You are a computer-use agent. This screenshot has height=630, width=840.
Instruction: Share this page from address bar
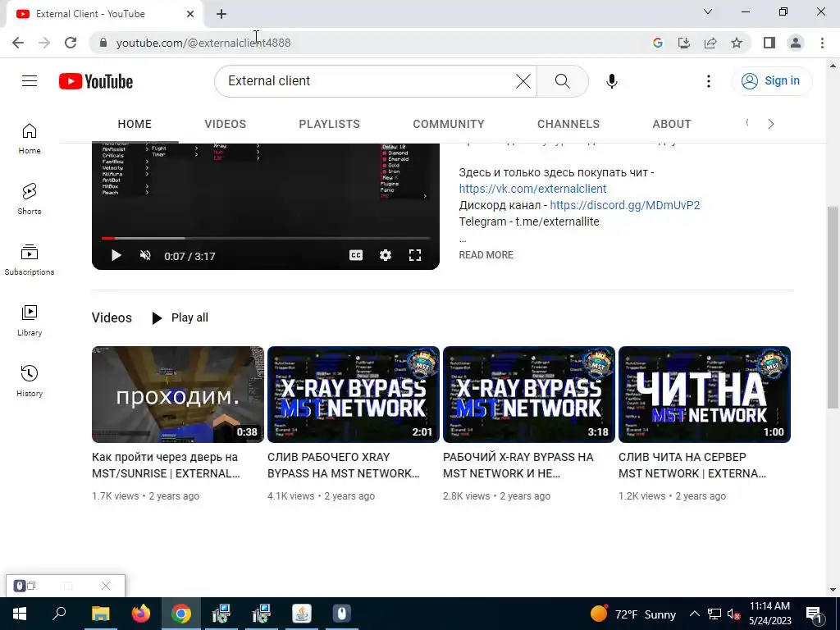click(x=710, y=43)
